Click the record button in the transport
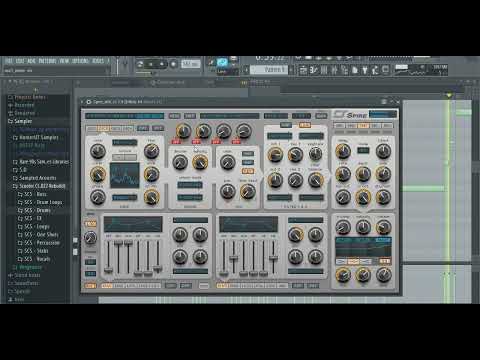The image size is (480, 360). (x=173, y=64)
